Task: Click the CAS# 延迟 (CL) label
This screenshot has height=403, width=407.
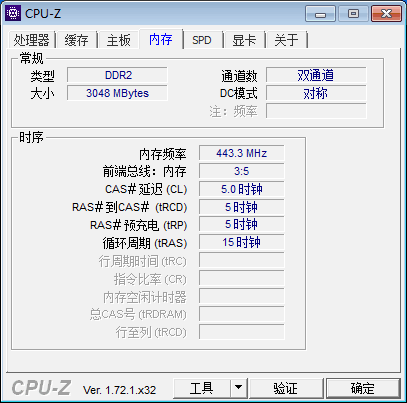Action: pos(146,190)
